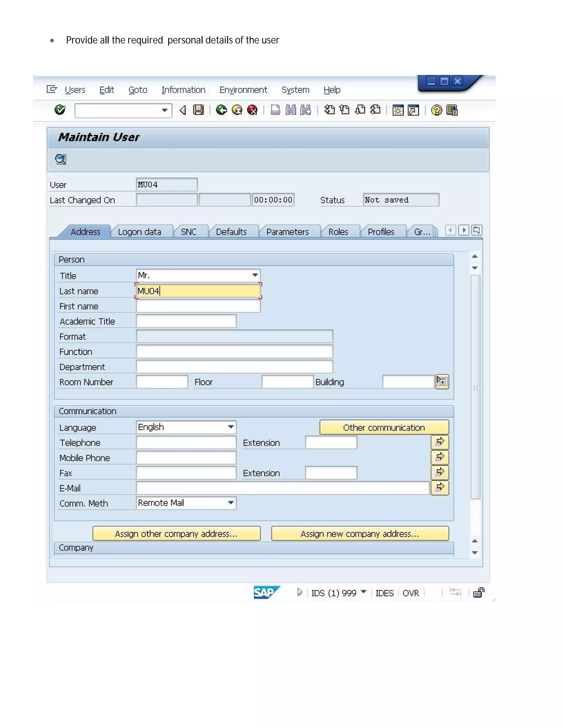Click the Display/Change toggle icon below Maintain User
The image size is (563, 728).
pyautogui.click(x=61, y=159)
